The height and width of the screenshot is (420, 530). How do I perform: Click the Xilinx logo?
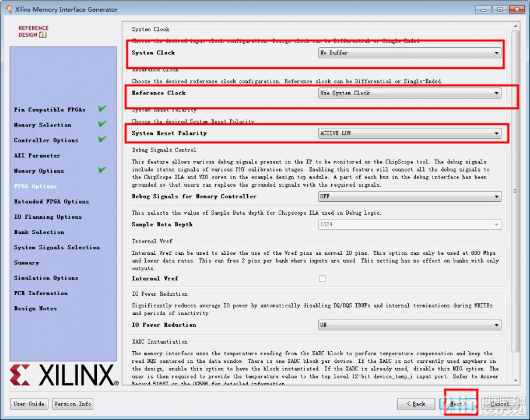64,374
